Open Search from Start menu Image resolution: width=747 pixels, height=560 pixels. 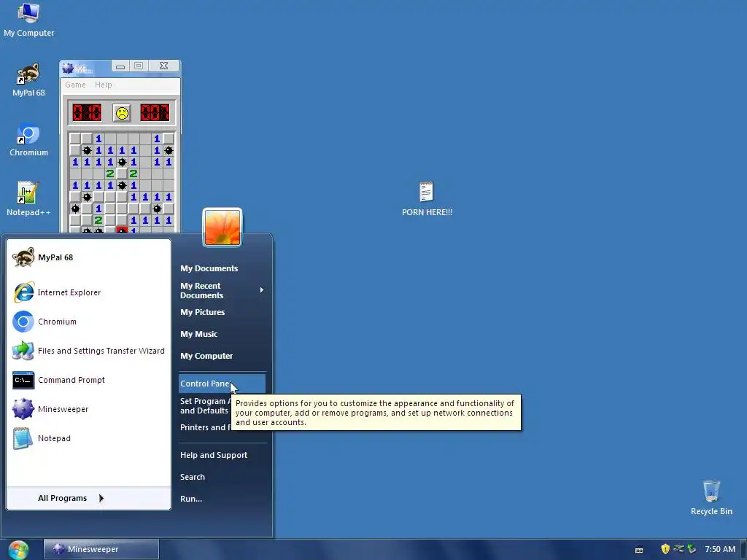tap(222, 477)
